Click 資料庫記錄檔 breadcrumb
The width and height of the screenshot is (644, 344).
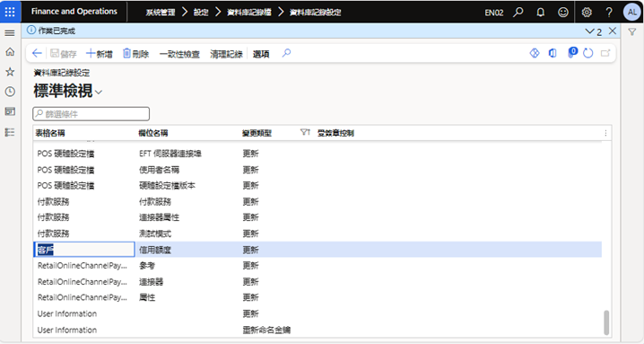(x=248, y=13)
